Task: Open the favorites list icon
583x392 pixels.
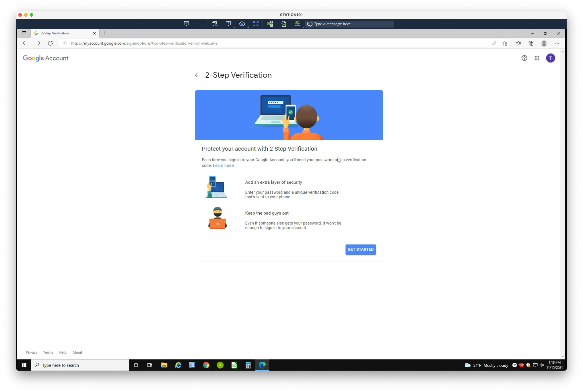Action: coord(518,43)
